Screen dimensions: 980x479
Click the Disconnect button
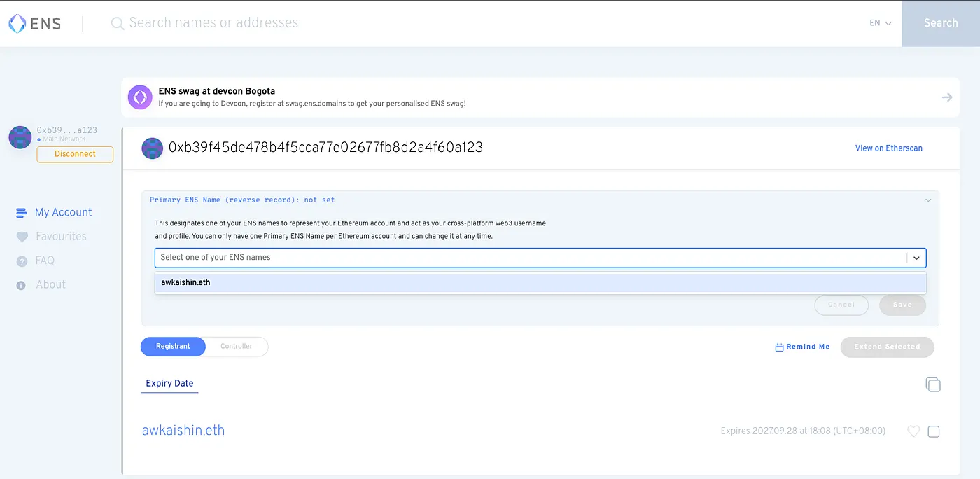tap(75, 154)
